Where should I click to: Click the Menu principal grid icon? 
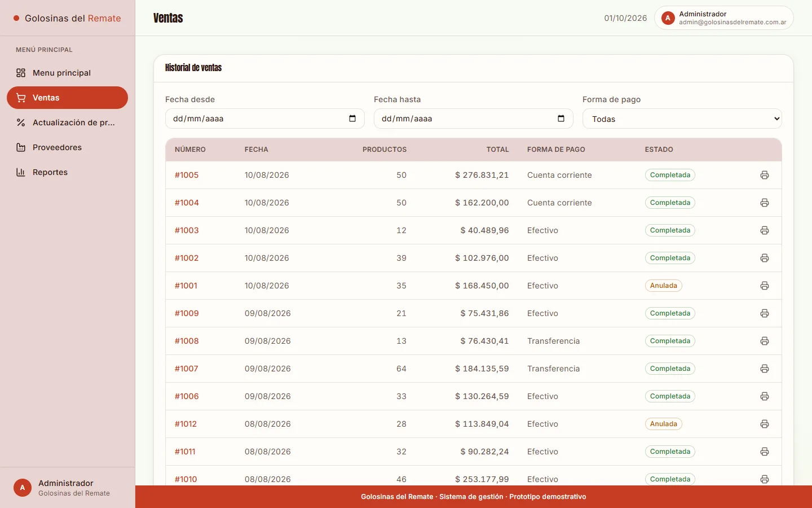tap(21, 73)
